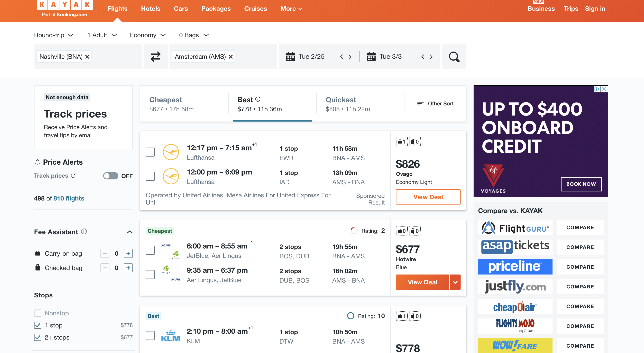
Task: Click Sign in
Action: [x=595, y=9]
